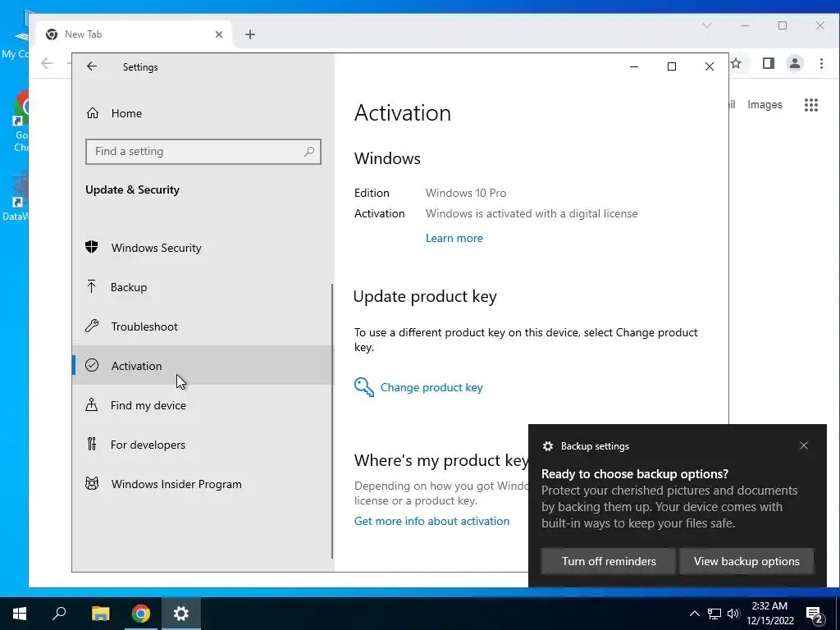This screenshot has height=630, width=840.
Task: Click the gear icon in Backup settings notification
Action: pyautogui.click(x=547, y=446)
